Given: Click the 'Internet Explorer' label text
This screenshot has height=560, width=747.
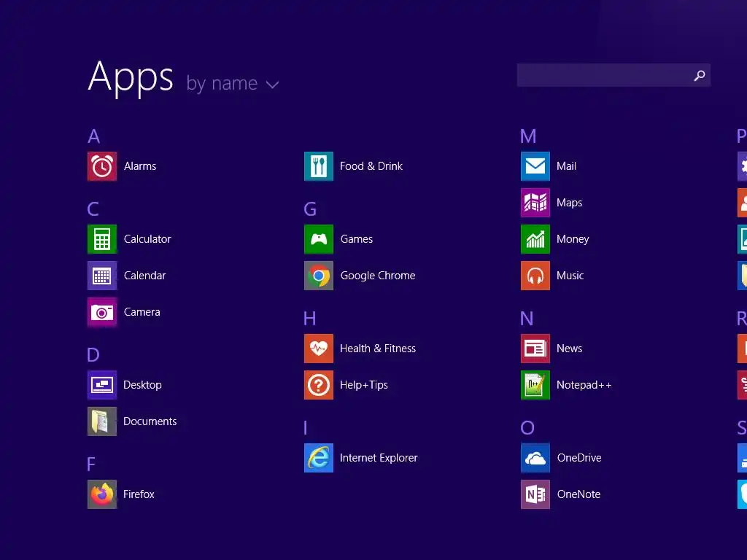Looking at the screenshot, I should 379,458.
